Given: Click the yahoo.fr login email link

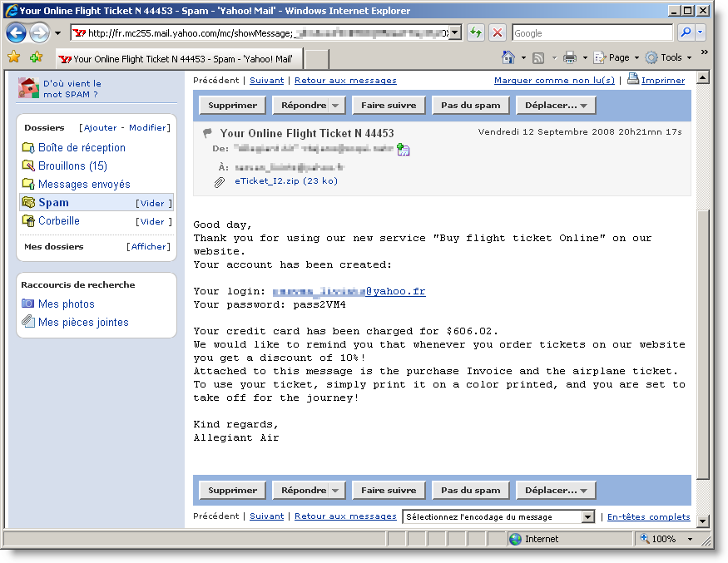Looking at the screenshot, I should (349, 291).
